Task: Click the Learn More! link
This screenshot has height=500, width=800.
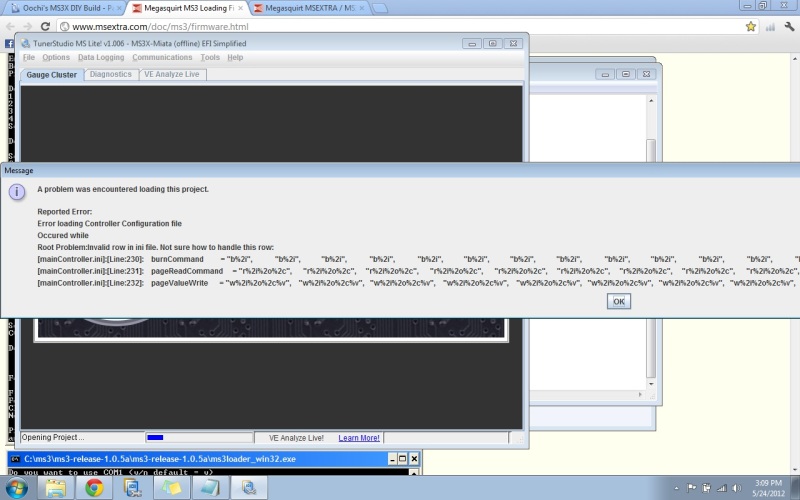Action: coord(359,438)
